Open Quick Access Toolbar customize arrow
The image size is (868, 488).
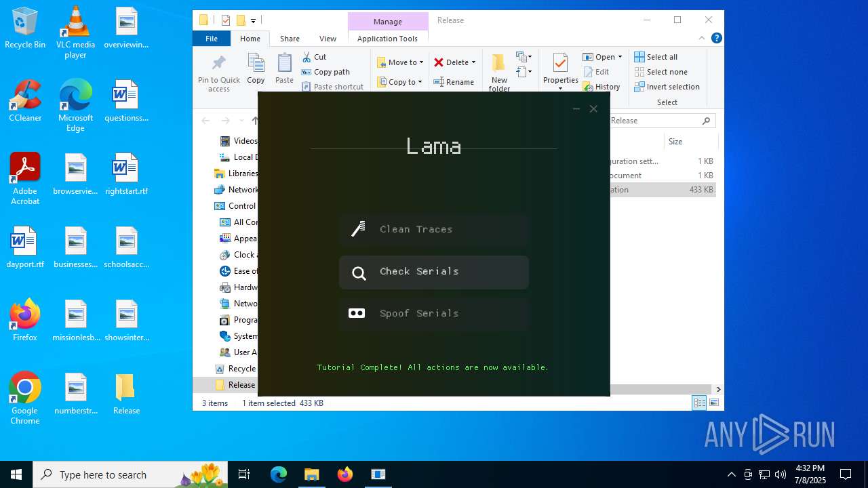point(253,21)
